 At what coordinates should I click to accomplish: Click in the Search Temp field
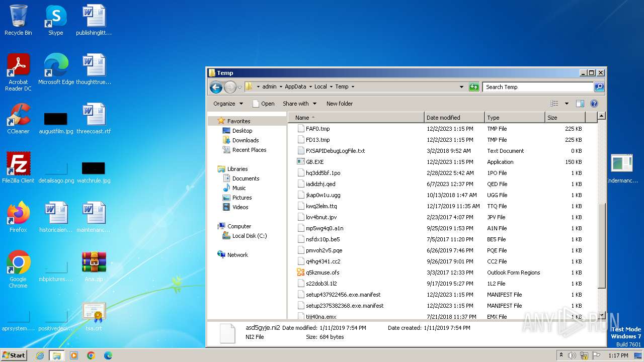click(x=537, y=87)
